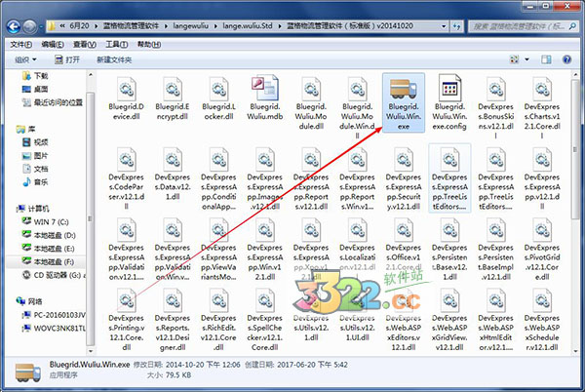Open the view options dropdown arrow

pyautogui.click(x=526, y=59)
